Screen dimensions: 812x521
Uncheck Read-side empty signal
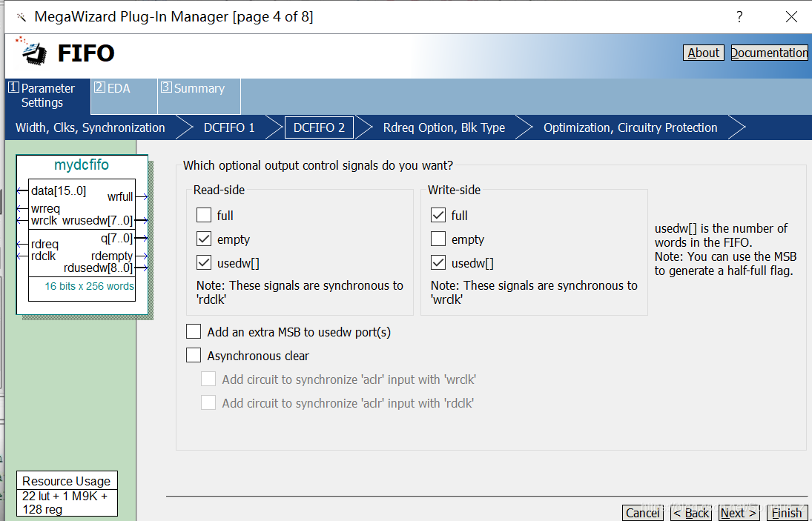tap(204, 239)
